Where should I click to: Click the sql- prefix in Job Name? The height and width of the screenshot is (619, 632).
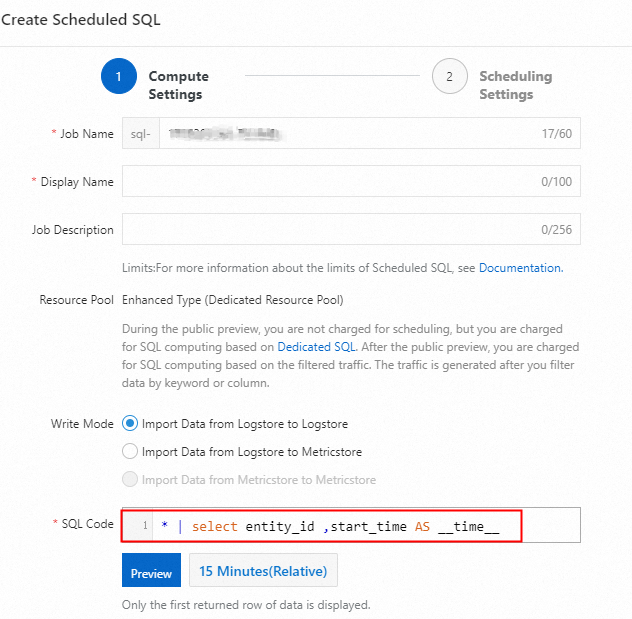point(141,133)
